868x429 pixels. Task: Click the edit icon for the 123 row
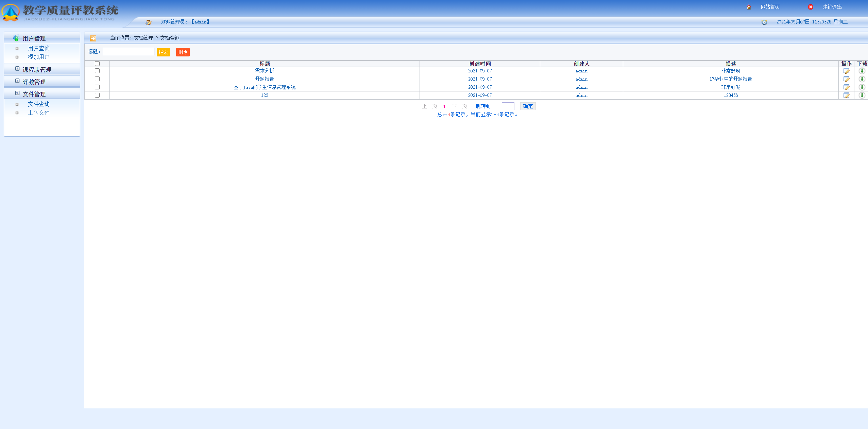point(846,96)
